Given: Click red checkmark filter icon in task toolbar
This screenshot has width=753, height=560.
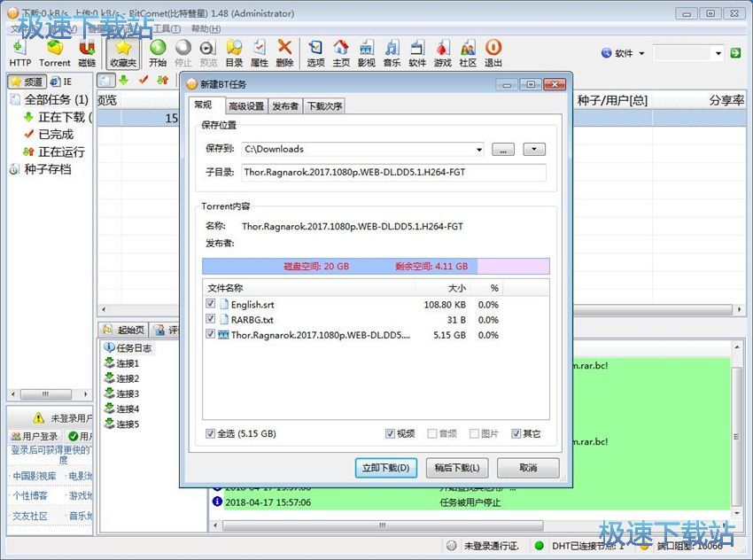Looking at the screenshot, I should 144,81.
